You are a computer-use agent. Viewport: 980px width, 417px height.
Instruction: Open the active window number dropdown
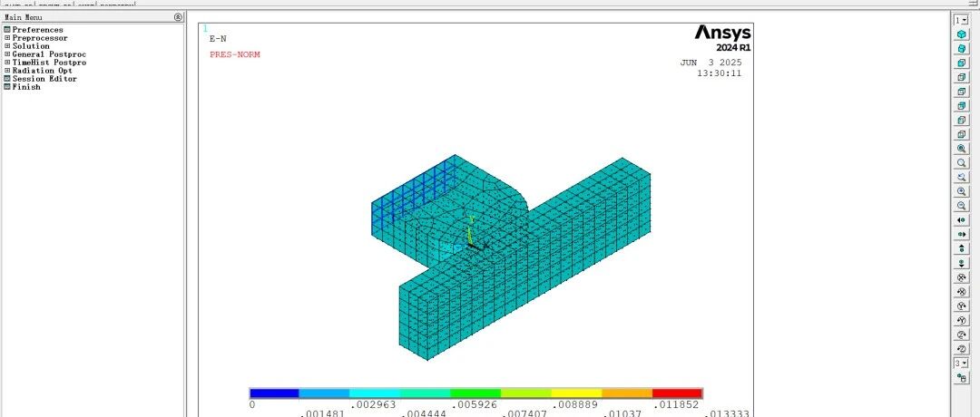click(962, 19)
